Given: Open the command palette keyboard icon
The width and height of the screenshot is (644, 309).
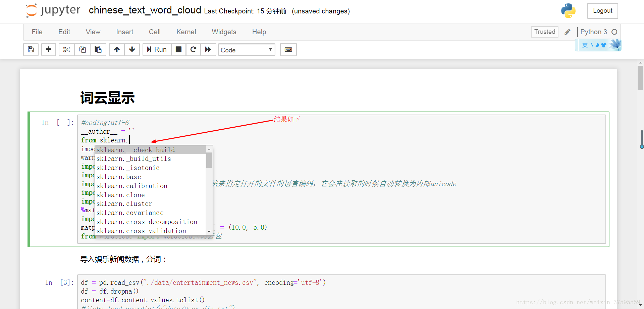Looking at the screenshot, I should pos(288,49).
